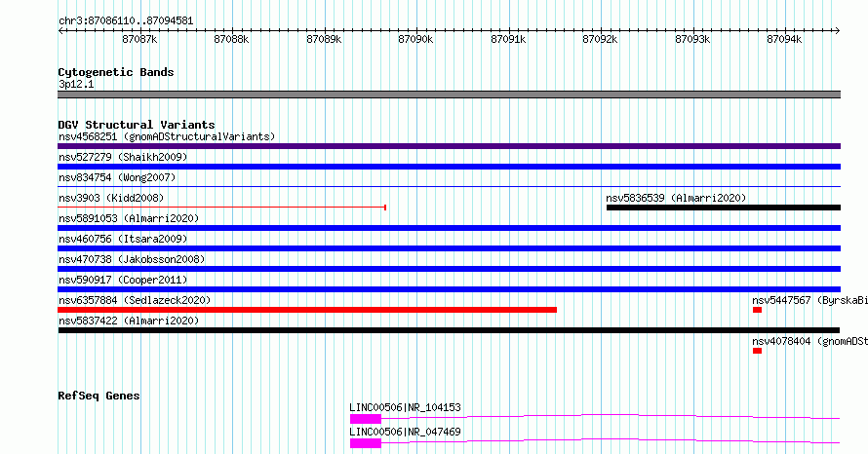
Task: Click the chr3:87086110..87094581 coordinate label
Action: [x=126, y=21]
